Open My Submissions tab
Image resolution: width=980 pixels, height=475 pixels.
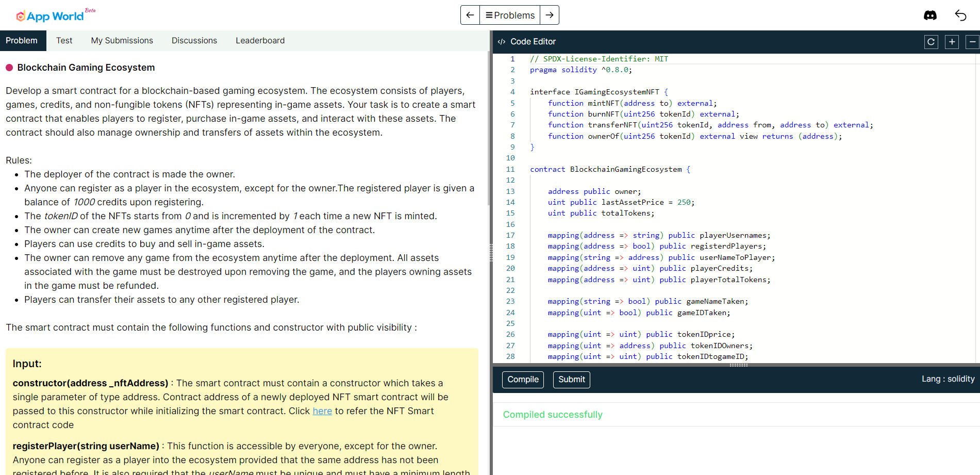click(x=122, y=41)
